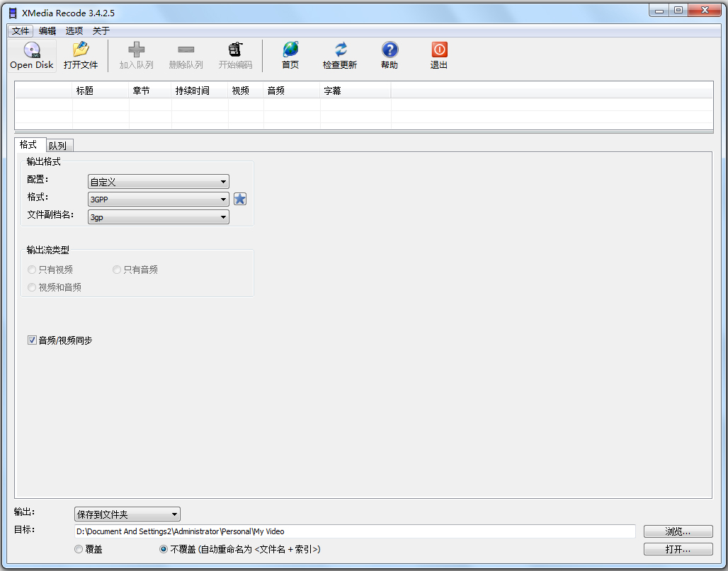This screenshot has width=728, height=571.
Task: Toggle the 音频/视频同步 checkbox
Action: (32, 340)
